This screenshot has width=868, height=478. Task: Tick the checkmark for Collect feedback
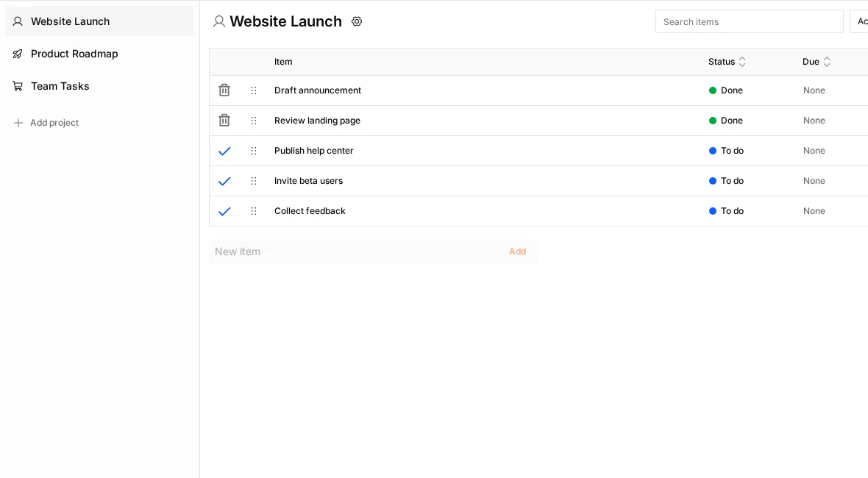pyautogui.click(x=224, y=211)
